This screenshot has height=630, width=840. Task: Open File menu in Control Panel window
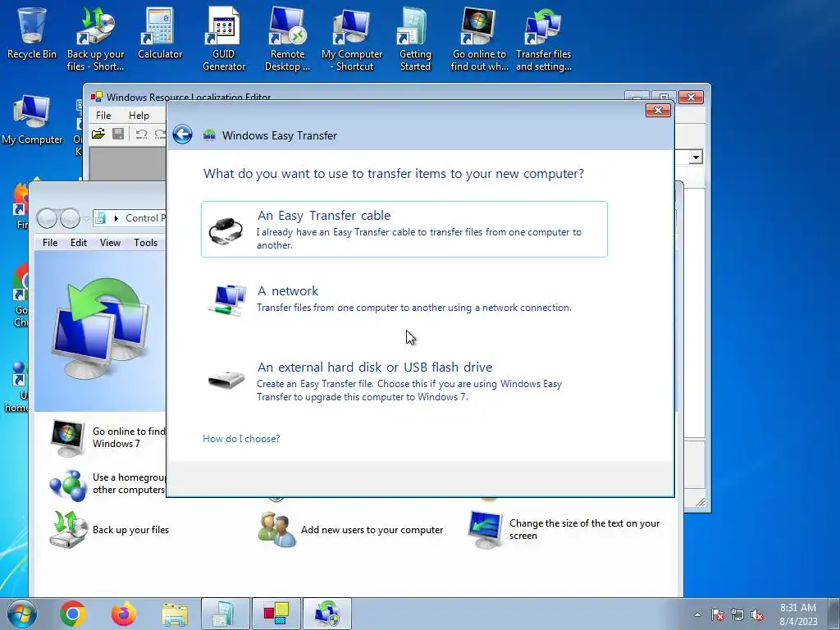(50, 243)
